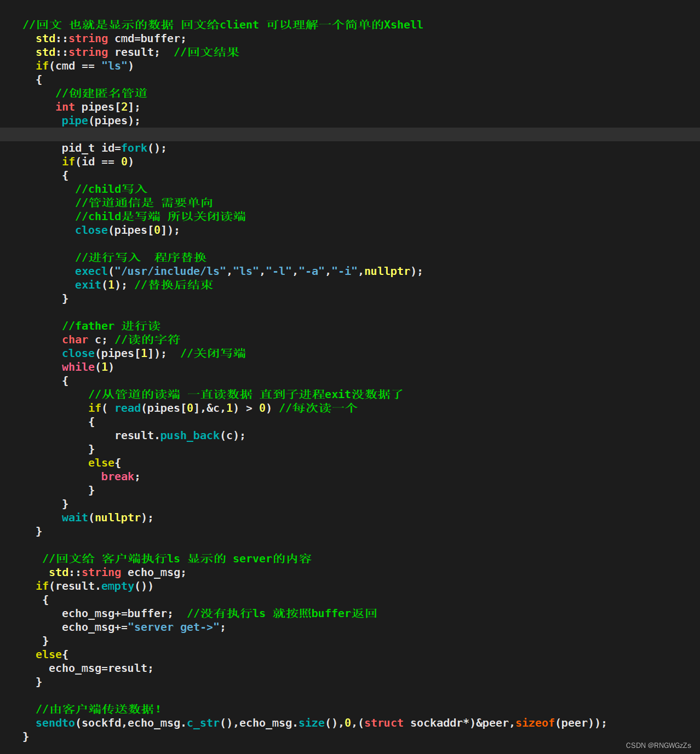Click the 'if(result.empty())' condition
The image size is (700, 754).
pyautogui.click(x=94, y=586)
